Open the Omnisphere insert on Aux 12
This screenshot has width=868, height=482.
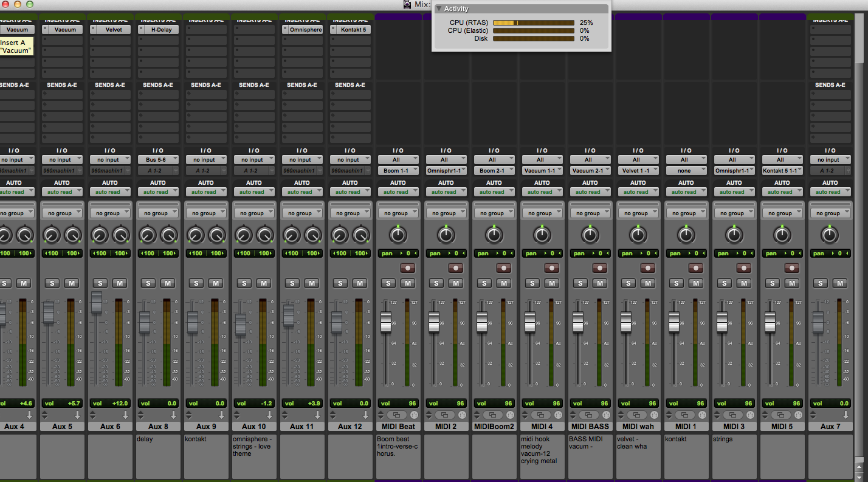(302, 29)
